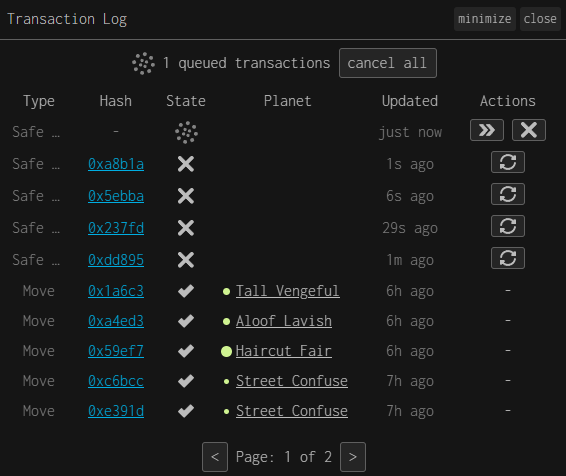Cancel all queued transactions

388,63
